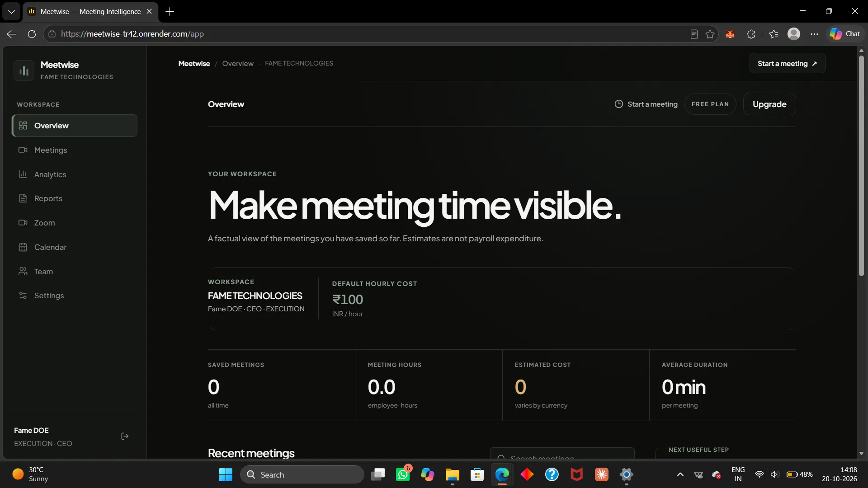Click the address bar URL
Screen dimensions: 868x488
[x=132, y=34]
